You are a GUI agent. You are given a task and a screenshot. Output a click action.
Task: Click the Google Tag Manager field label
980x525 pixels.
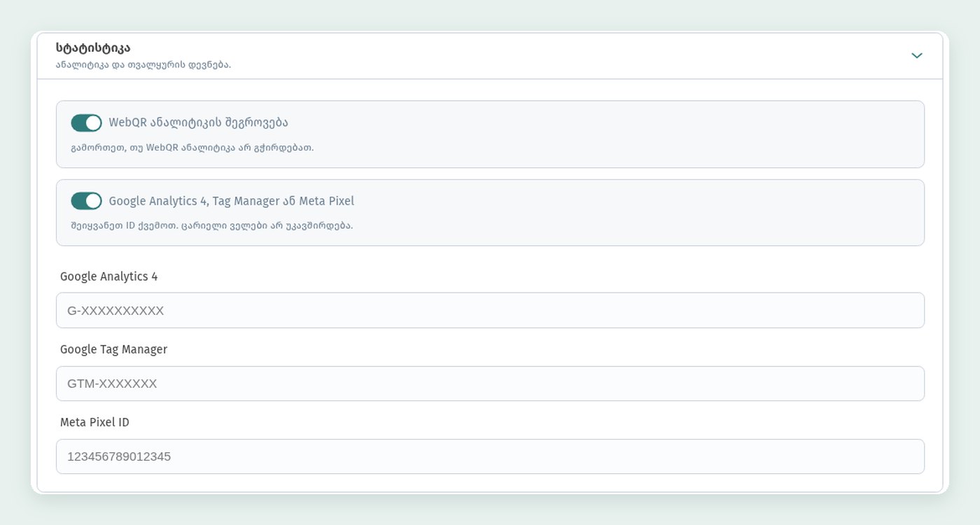[x=113, y=349]
